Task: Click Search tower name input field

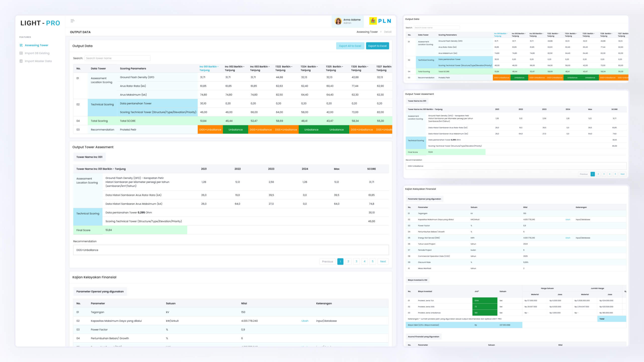Action: [x=117, y=58]
